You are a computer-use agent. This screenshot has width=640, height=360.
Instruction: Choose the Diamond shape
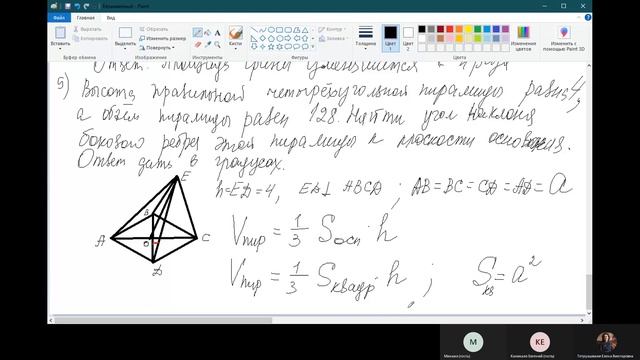point(262,38)
